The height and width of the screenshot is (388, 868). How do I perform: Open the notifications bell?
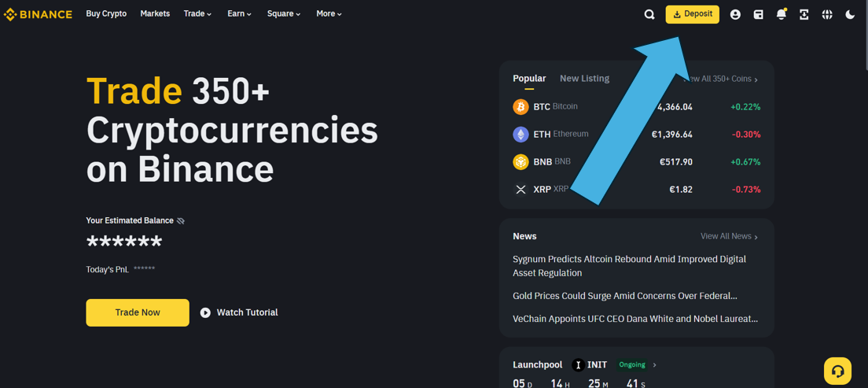tap(781, 14)
